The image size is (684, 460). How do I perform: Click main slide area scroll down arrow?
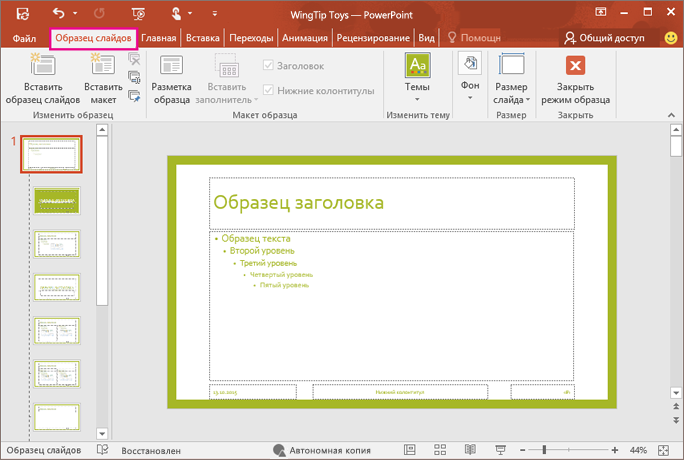point(676,393)
